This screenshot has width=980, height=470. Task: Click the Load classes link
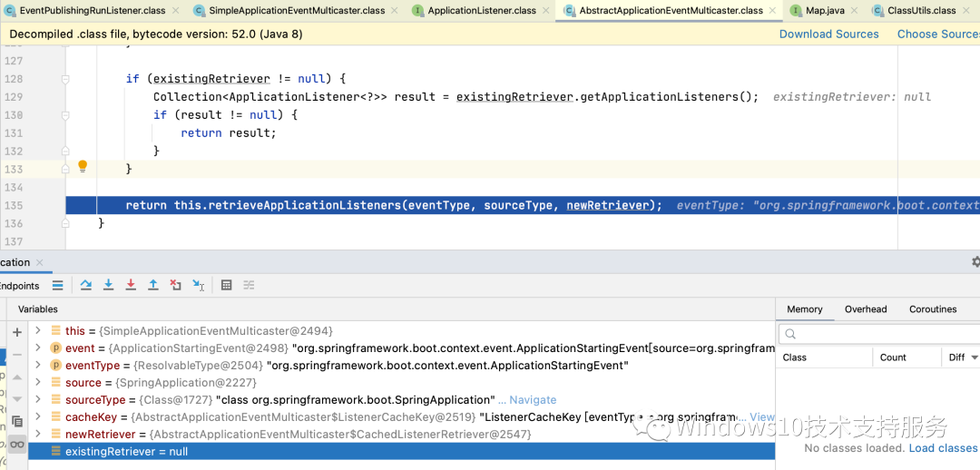[943, 448]
